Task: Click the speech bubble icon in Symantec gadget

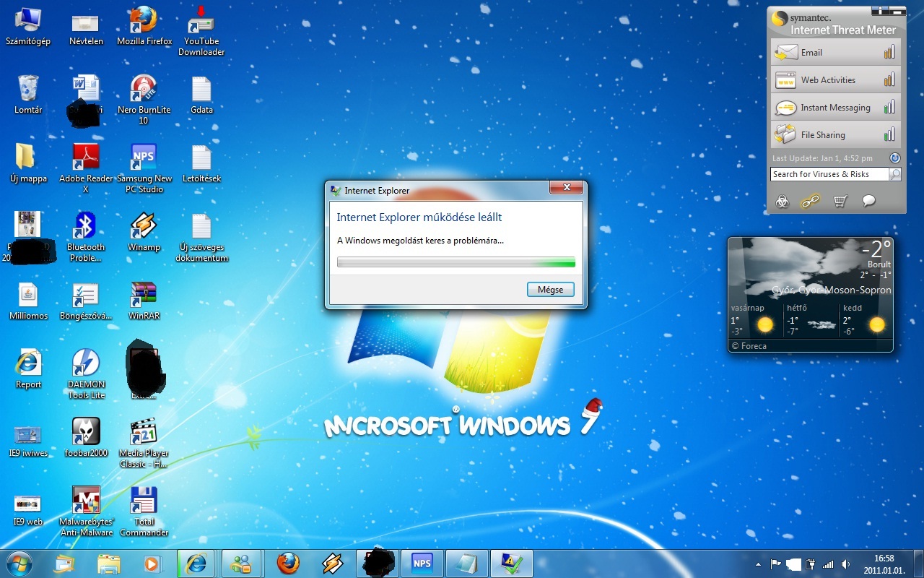Action: [869, 201]
